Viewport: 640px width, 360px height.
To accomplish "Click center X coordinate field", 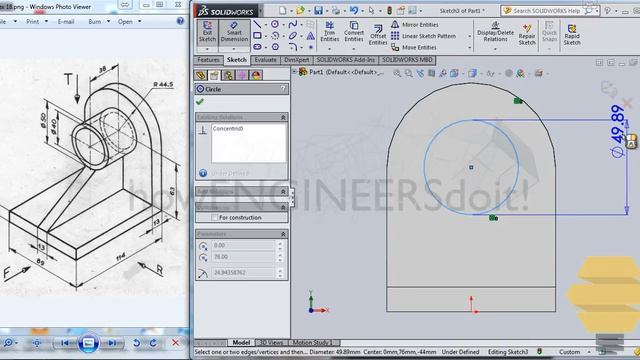I will click(242, 245).
